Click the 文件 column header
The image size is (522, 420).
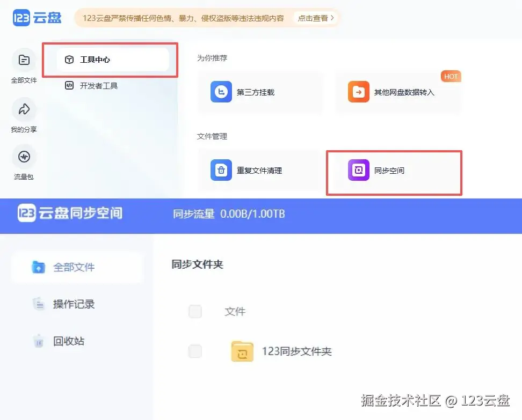pos(235,312)
